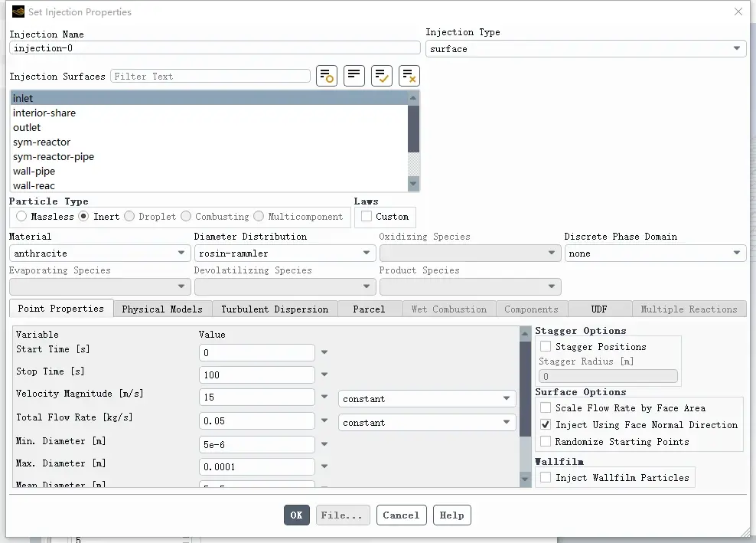Click the point properties scroll-up arrow
The height and width of the screenshot is (543, 756).
[x=525, y=333]
